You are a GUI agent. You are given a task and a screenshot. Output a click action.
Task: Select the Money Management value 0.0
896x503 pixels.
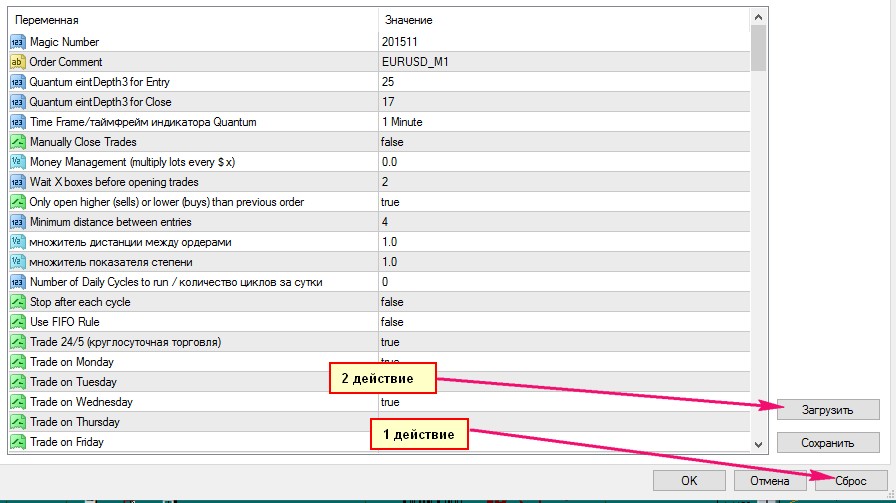click(389, 162)
